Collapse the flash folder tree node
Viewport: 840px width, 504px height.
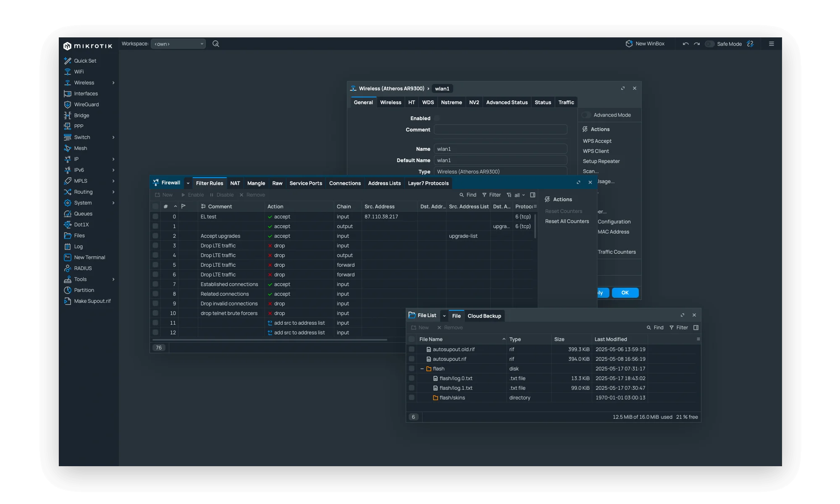[x=422, y=369]
